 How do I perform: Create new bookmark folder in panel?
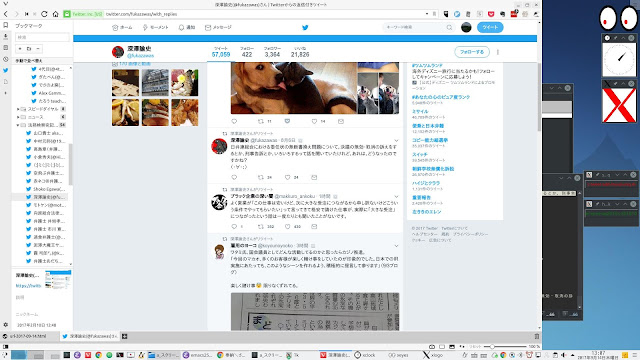tap(29, 49)
